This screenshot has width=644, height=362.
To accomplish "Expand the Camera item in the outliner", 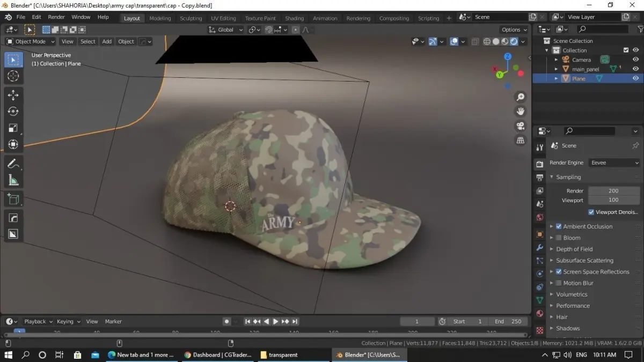I will 556,60.
